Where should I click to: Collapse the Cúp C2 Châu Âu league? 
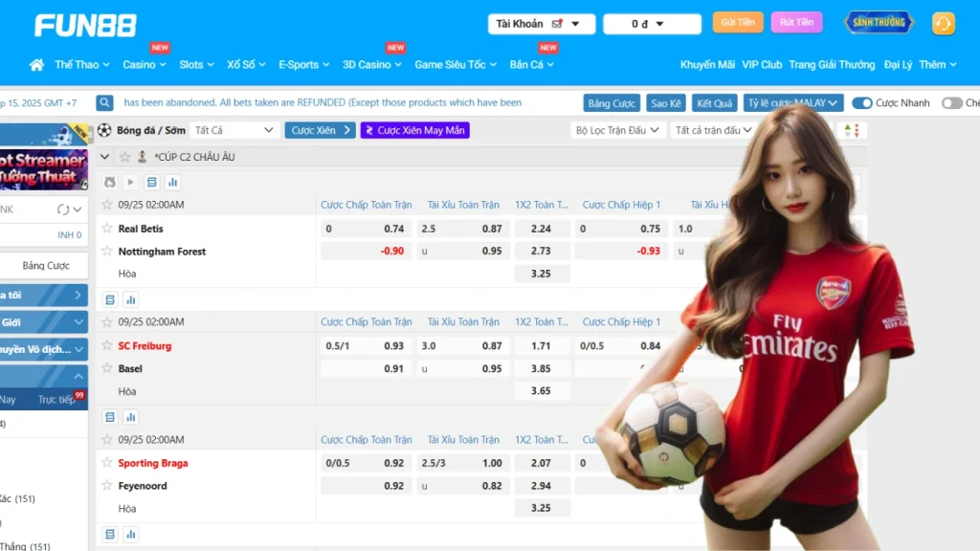(x=105, y=157)
